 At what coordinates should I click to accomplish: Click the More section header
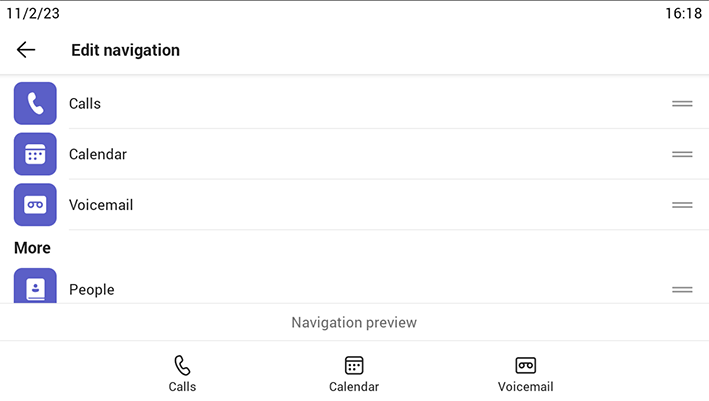coord(33,248)
